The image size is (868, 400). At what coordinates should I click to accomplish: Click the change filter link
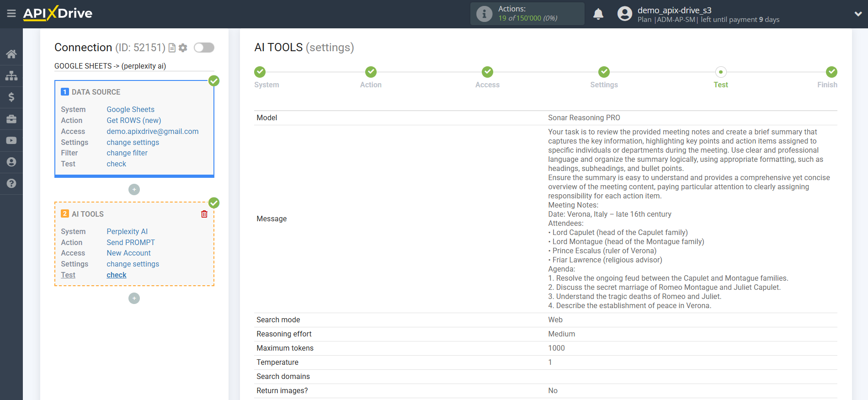(x=127, y=153)
